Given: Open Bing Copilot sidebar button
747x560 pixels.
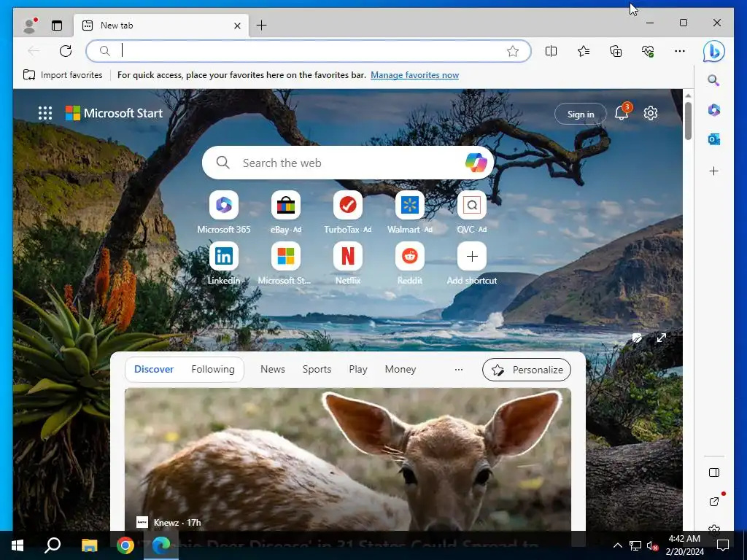Looking at the screenshot, I should pos(713,52).
